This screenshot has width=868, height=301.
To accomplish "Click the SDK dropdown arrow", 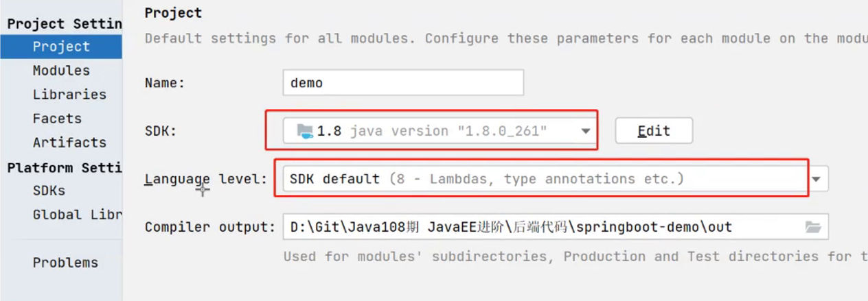I will point(585,131).
